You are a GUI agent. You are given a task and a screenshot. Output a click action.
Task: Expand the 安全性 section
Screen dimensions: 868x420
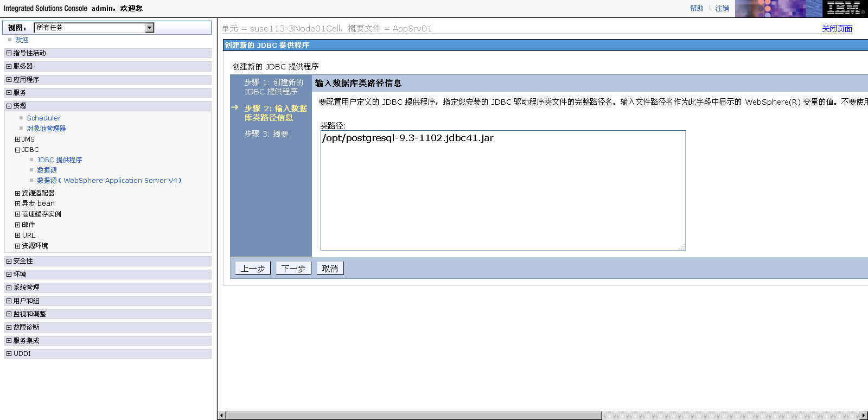click(9, 262)
